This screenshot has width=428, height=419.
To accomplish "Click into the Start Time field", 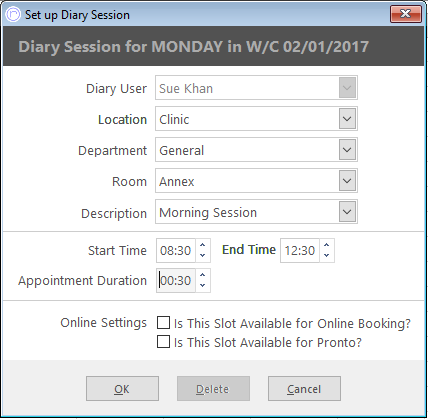I will [176, 250].
